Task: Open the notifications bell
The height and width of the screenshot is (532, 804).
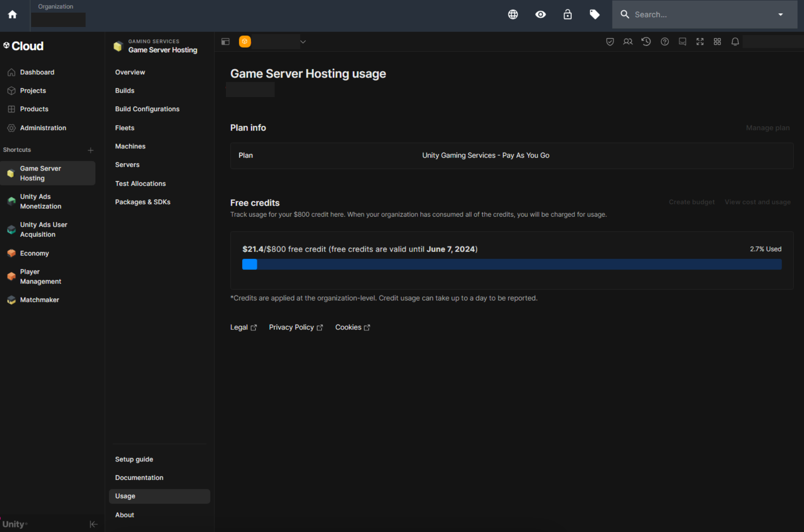Action: [x=735, y=42]
